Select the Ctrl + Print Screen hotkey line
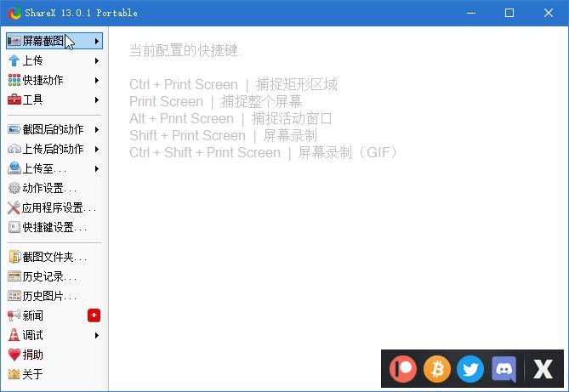The height and width of the screenshot is (392, 569). tap(233, 84)
